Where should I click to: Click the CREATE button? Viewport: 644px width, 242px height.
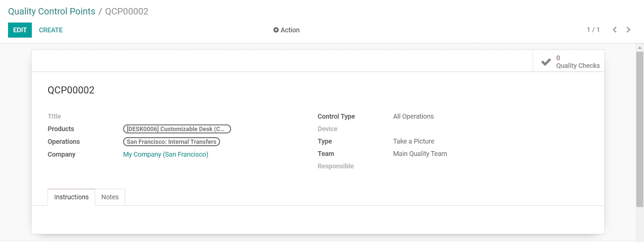click(x=51, y=30)
